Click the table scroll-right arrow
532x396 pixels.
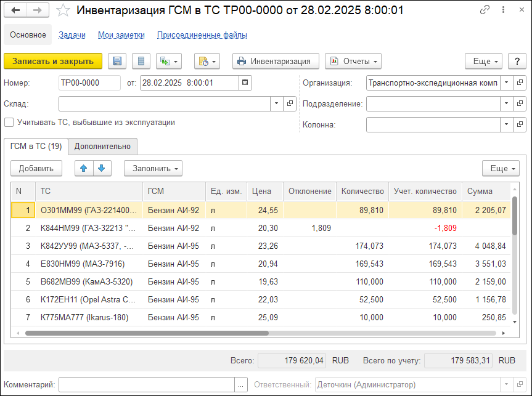(x=504, y=333)
